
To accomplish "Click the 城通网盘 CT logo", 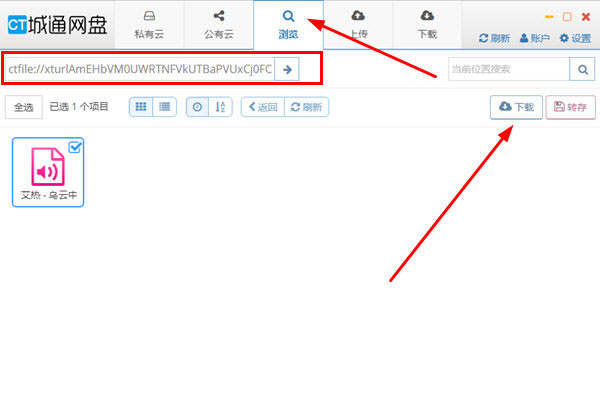I will click(57, 25).
